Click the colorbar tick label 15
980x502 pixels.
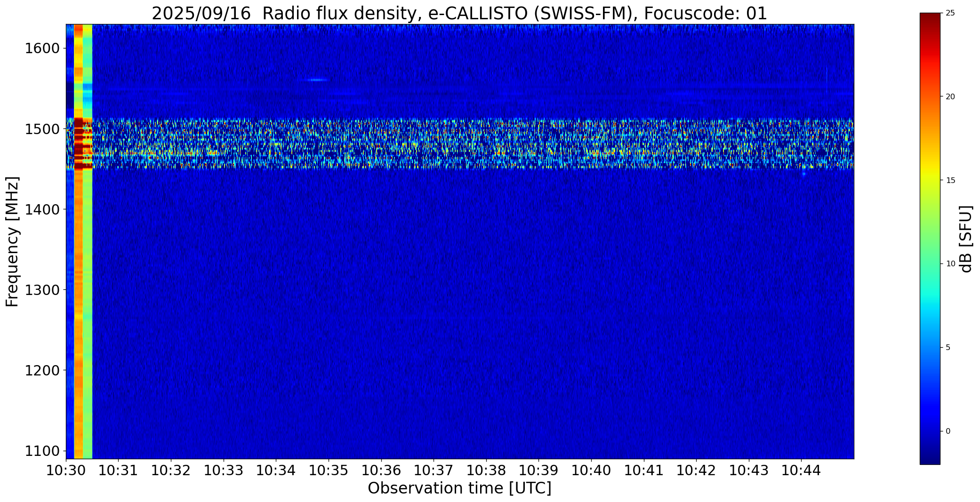(x=950, y=180)
